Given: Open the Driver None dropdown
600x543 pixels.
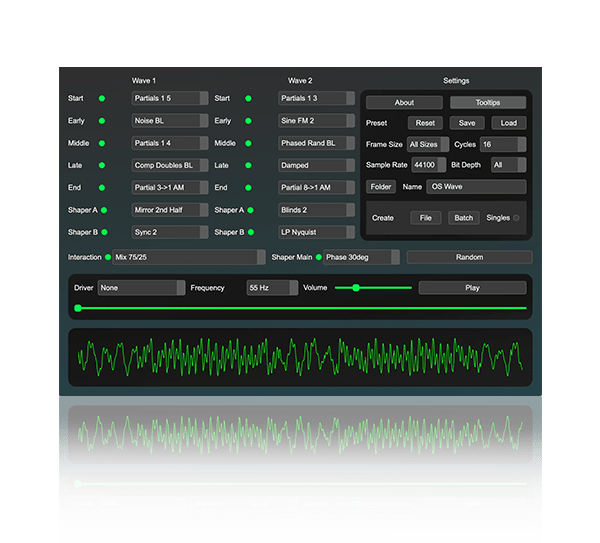Looking at the screenshot, I should 141,288.
